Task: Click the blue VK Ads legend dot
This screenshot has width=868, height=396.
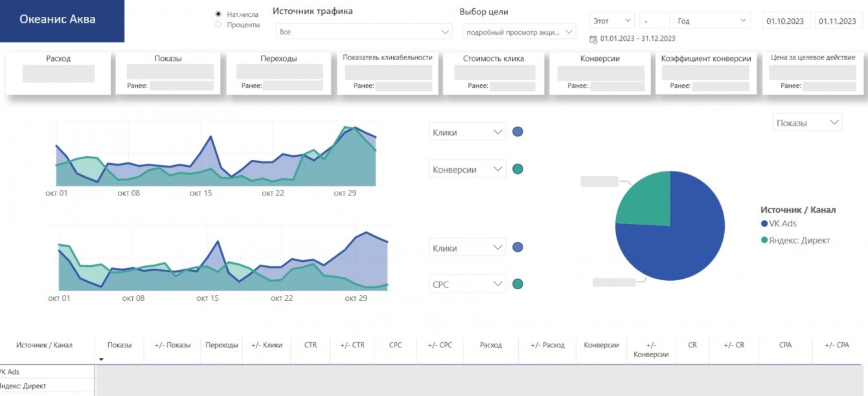Action: click(764, 223)
